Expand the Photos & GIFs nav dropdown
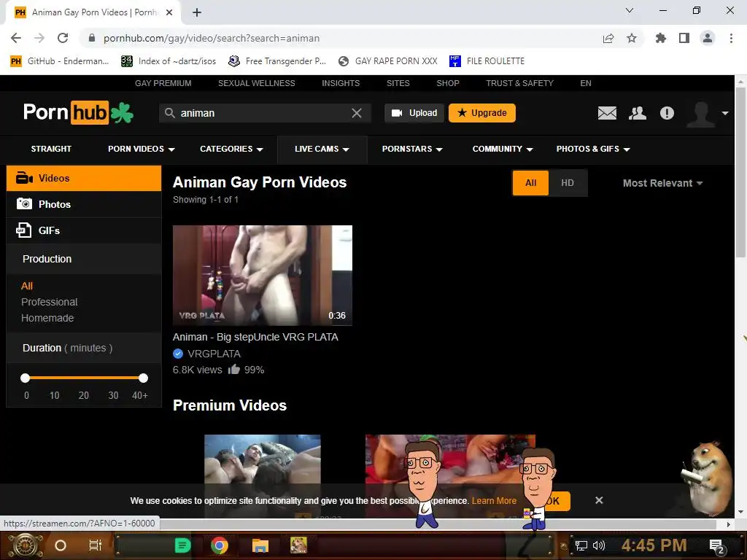 [593, 149]
